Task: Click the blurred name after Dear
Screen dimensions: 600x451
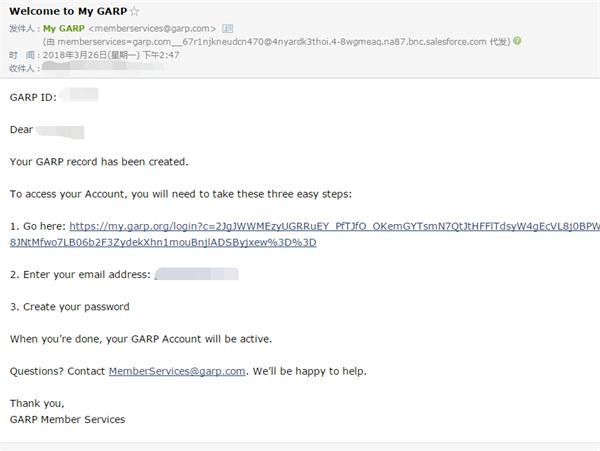Action: [x=60, y=130]
